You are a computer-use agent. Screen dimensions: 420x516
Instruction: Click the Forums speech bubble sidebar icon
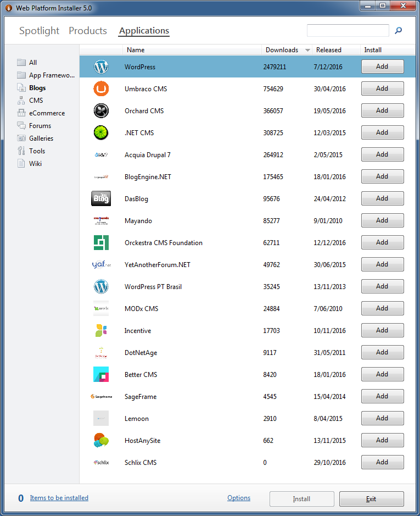pyautogui.click(x=21, y=125)
